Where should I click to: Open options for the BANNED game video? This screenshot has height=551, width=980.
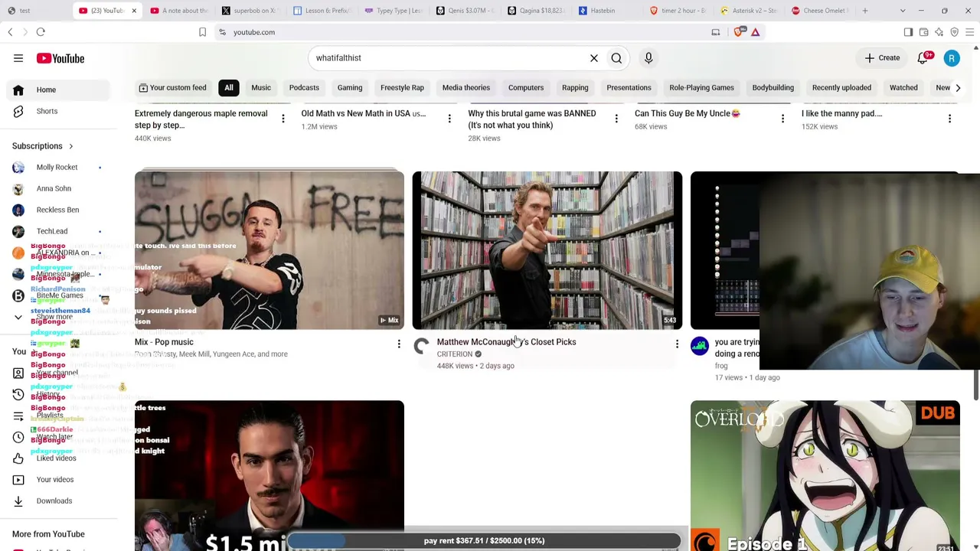pyautogui.click(x=616, y=119)
